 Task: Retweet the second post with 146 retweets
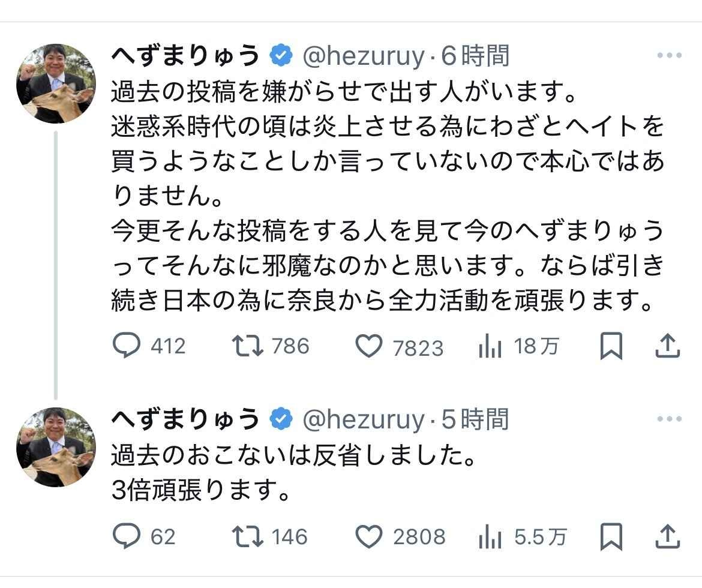248,536
